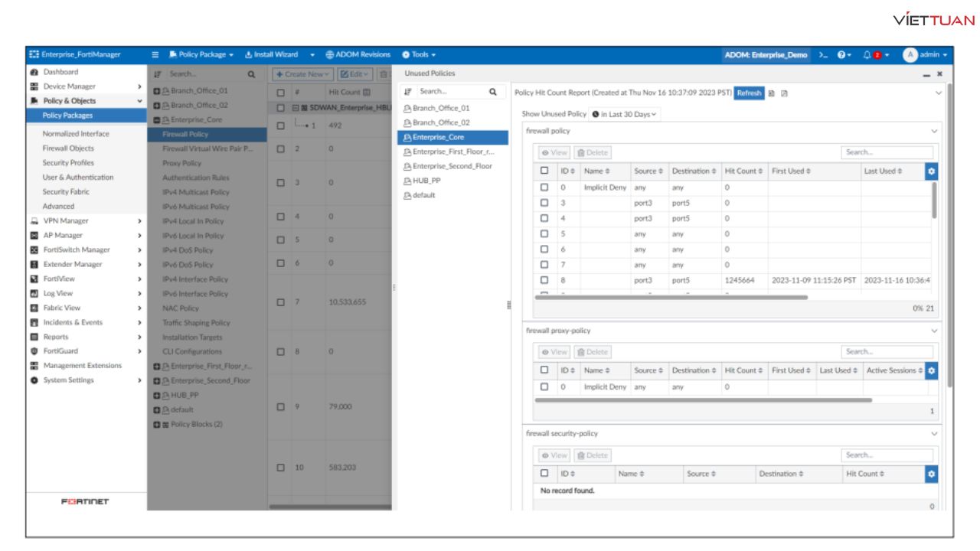
Task: Tick select-all checkbox in firewall policy table header
Action: pyautogui.click(x=545, y=171)
